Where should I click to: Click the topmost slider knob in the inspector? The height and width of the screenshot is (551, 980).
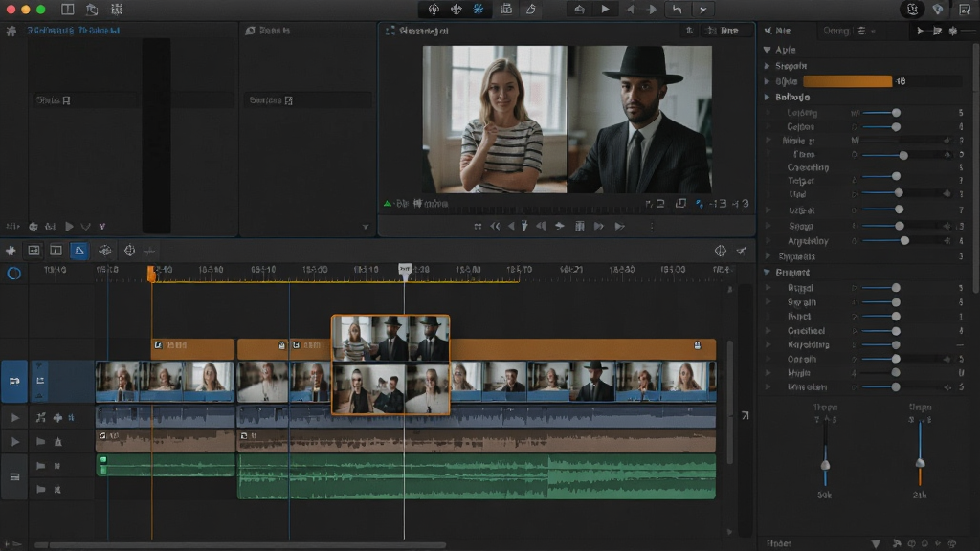click(x=896, y=113)
